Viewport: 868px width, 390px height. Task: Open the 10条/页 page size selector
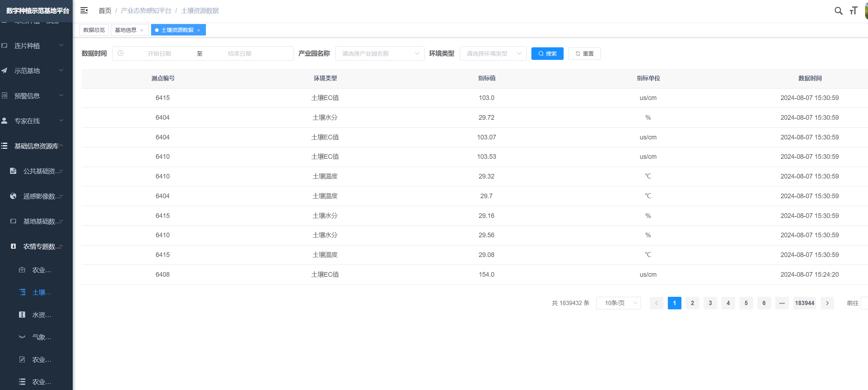(618, 303)
